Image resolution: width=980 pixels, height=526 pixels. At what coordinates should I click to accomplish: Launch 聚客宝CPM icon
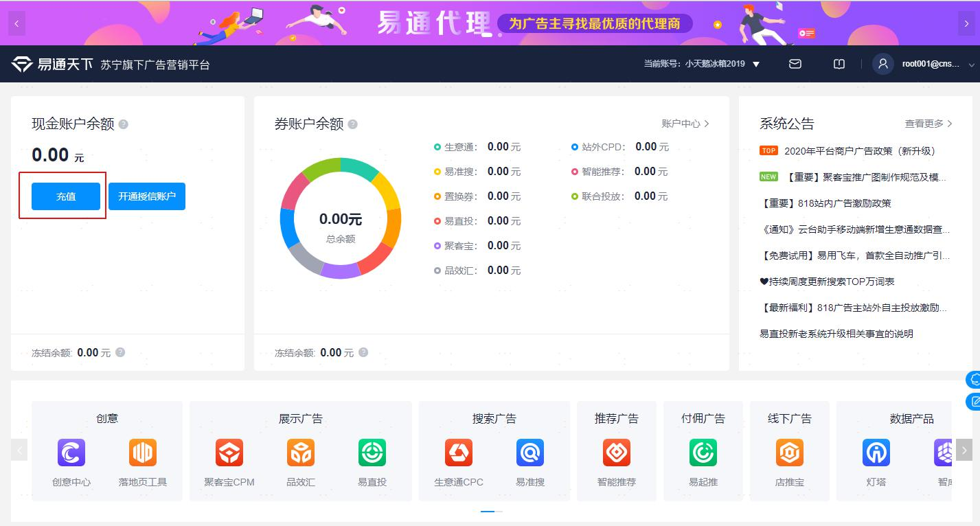[229, 453]
